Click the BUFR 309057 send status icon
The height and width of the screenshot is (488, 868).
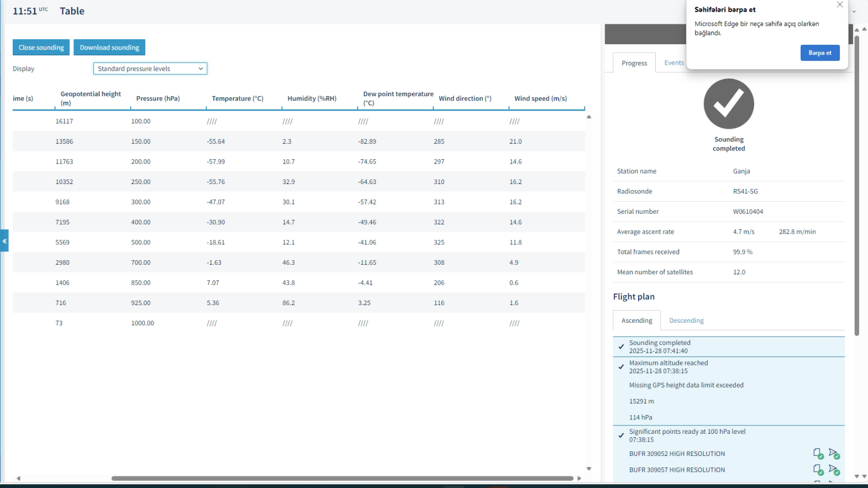834,470
